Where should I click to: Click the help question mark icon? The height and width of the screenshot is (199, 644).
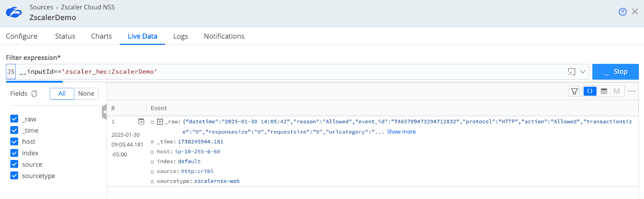tap(622, 12)
